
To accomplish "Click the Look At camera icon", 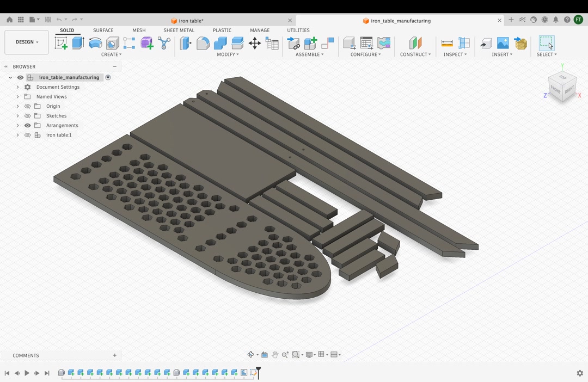I will [x=265, y=354].
